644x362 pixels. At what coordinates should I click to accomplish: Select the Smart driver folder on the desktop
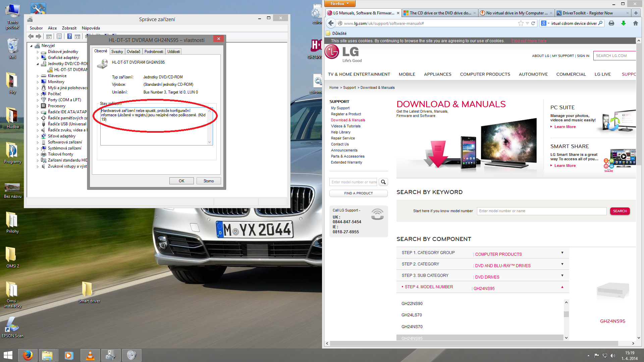89,292
